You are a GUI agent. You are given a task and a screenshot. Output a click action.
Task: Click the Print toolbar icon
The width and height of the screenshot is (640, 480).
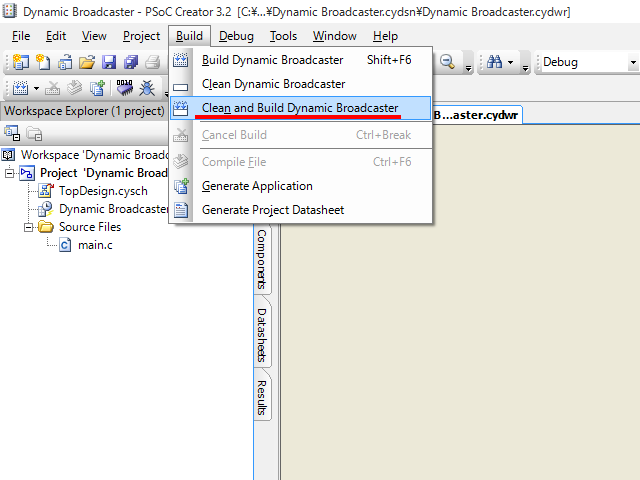153,62
